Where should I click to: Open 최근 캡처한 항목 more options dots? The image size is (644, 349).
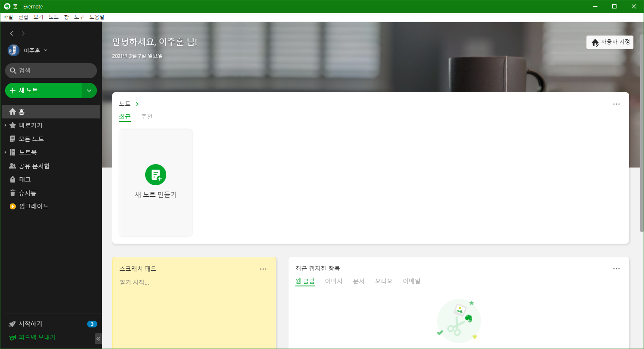(616, 269)
